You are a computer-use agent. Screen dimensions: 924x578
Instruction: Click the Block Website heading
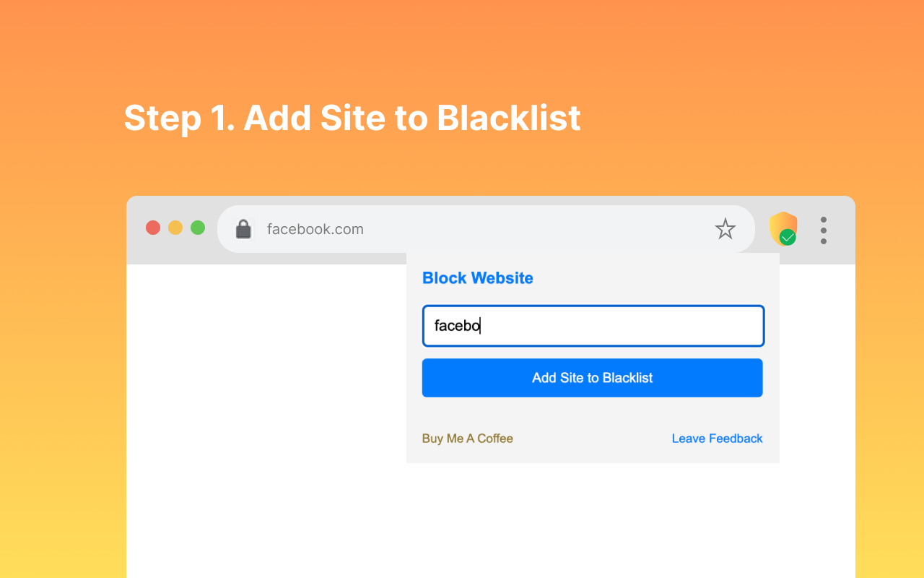477,278
